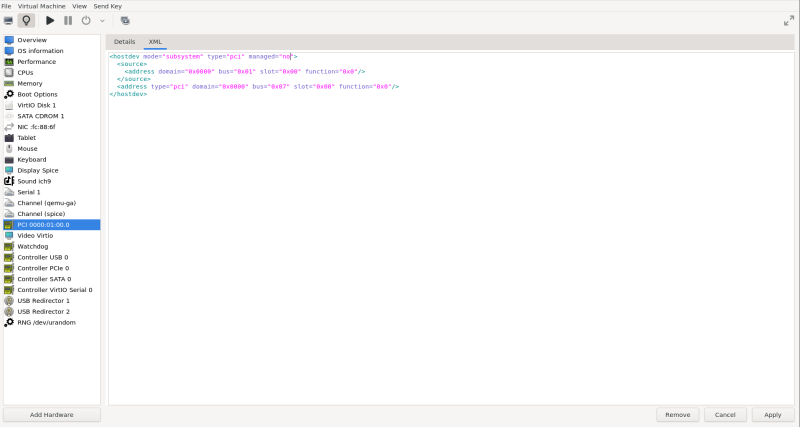
Task: Click Add Hardware button
Action: pos(52,415)
